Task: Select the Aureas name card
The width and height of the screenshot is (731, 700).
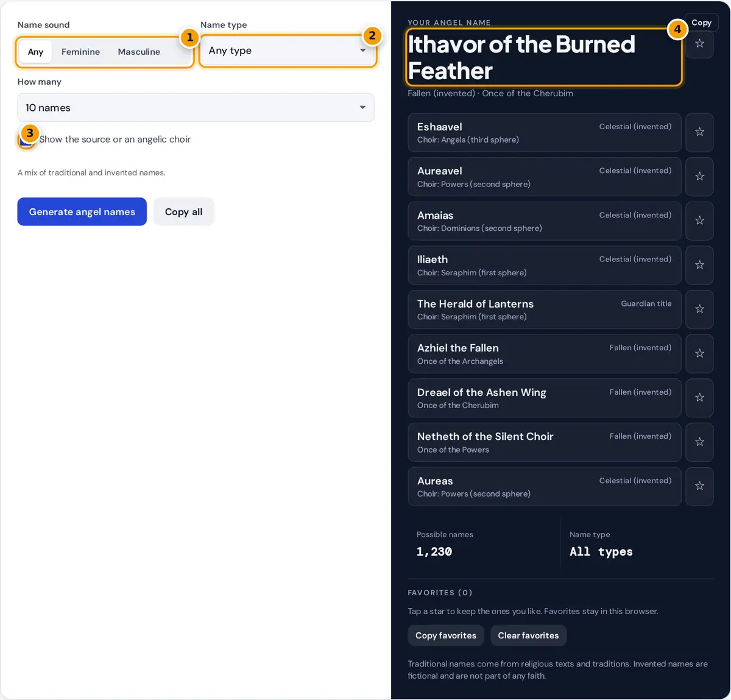Action: 544,486
